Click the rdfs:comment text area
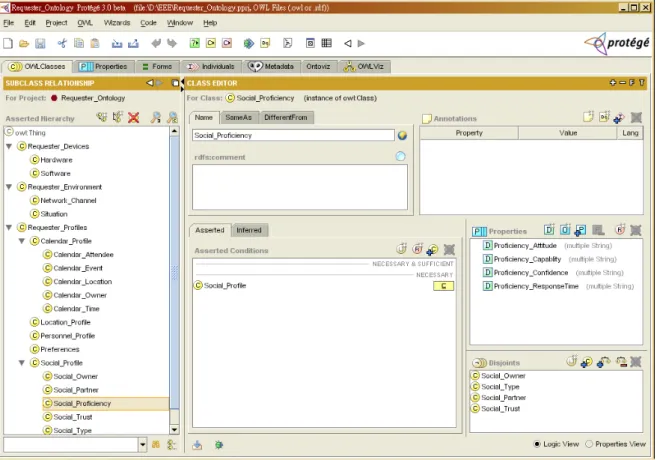 point(300,187)
